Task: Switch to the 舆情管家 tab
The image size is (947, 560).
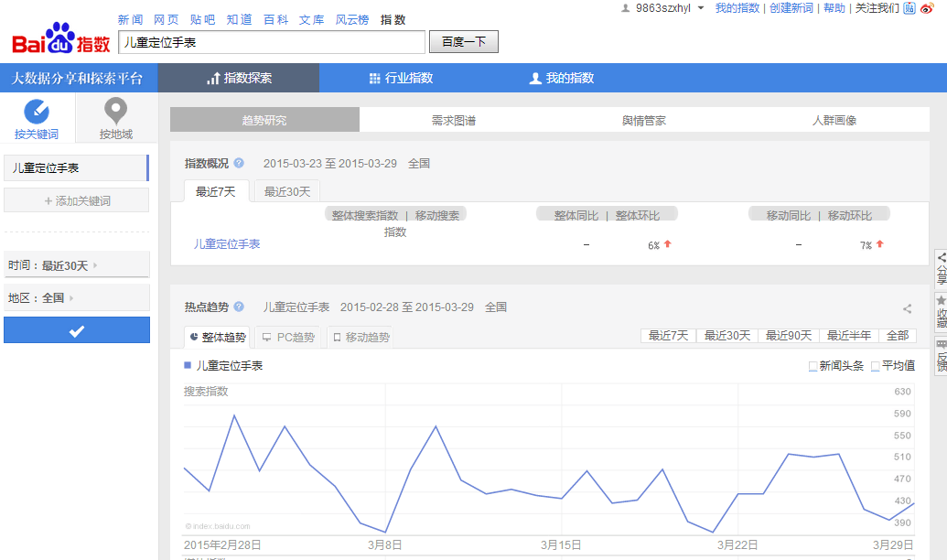Action: (644, 120)
